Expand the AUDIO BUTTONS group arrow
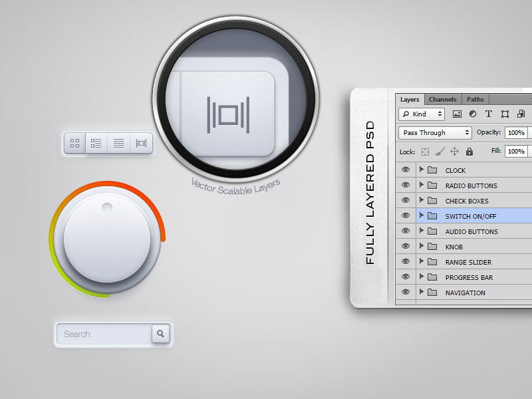This screenshot has width=532, height=399. click(422, 230)
